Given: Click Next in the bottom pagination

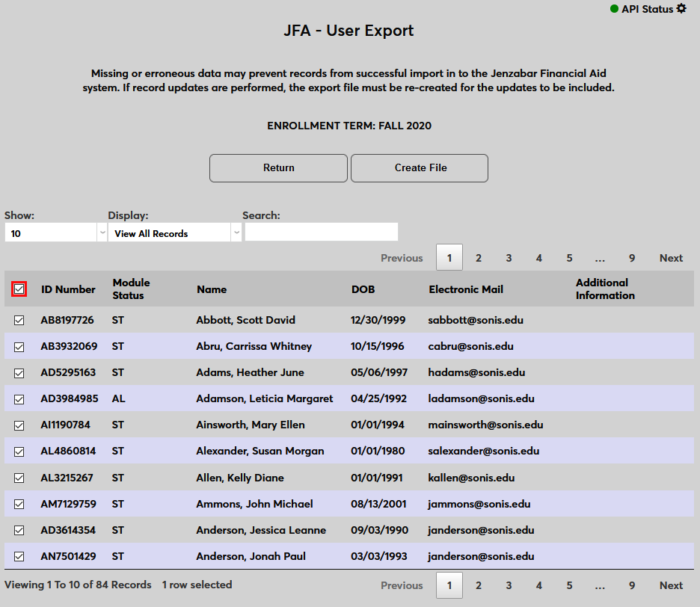Looking at the screenshot, I should (x=671, y=585).
